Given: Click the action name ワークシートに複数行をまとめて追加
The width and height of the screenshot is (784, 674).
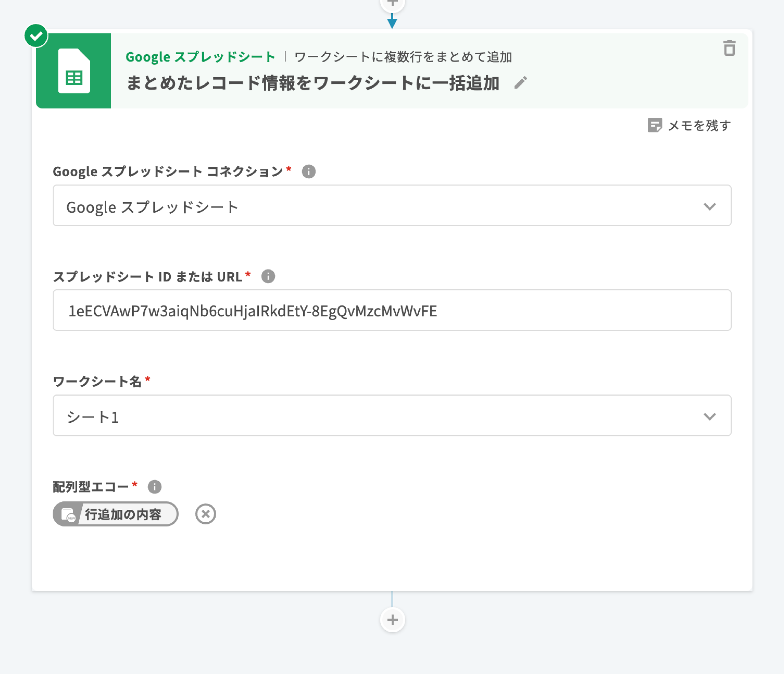Looking at the screenshot, I should pyautogui.click(x=403, y=57).
